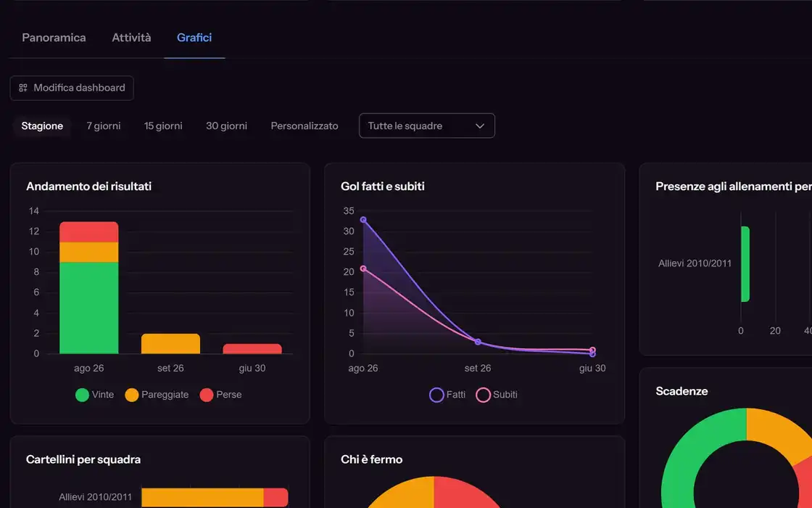The height and width of the screenshot is (508, 812).
Task: Click the green Allievi 2010/2011 attendance bar
Action: pyautogui.click(x=745, y=264)
